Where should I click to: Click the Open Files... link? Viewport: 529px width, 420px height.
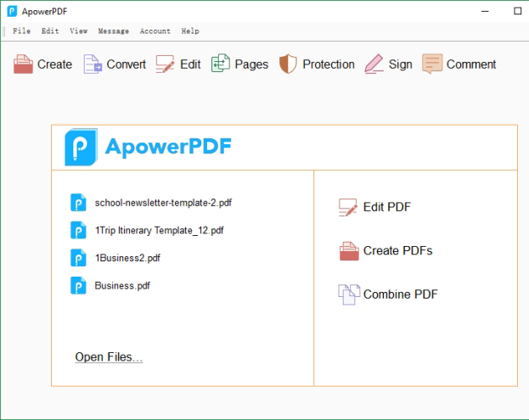pos(109,357)
